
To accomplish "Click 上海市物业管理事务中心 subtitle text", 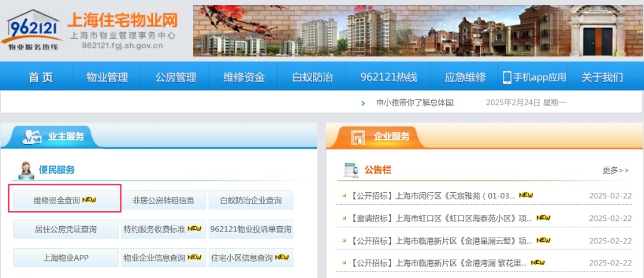I will click(x=122, y=36).
